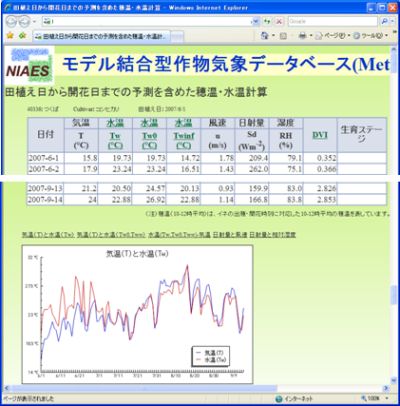Click the magnifier Search icon
Image resolution: width=400 pixels, height=406 pixels.
tap(384, 22)
